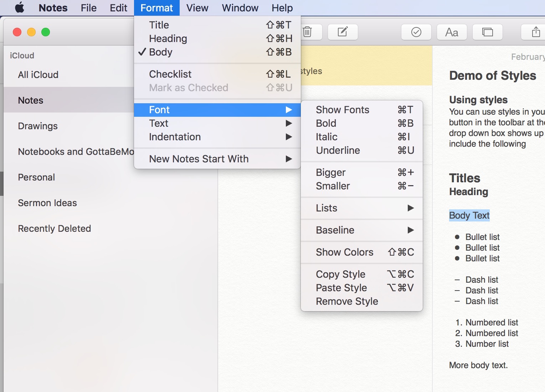The image size is (545, 392).
Task: Open the View menu
Action: pos(197,7)
